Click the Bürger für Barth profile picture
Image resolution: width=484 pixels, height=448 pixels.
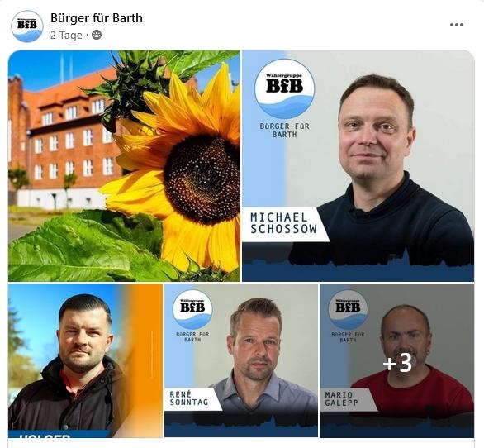coord(27,26)
